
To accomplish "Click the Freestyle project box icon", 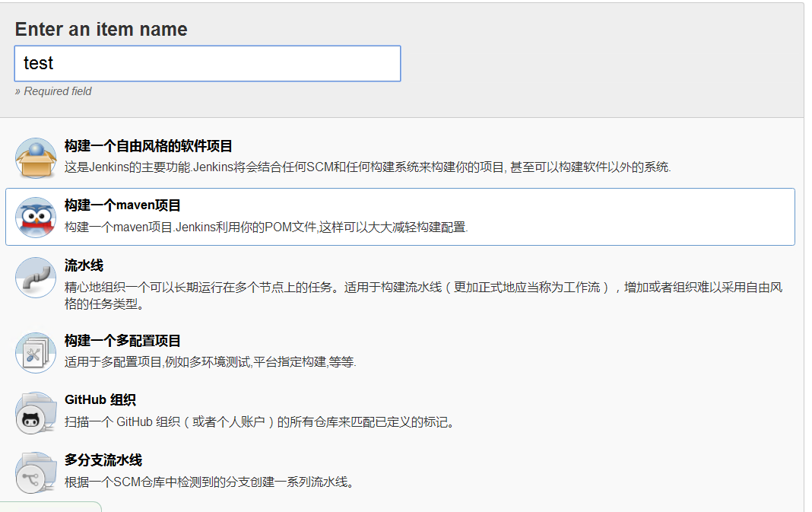I will [x=36, y=158].
